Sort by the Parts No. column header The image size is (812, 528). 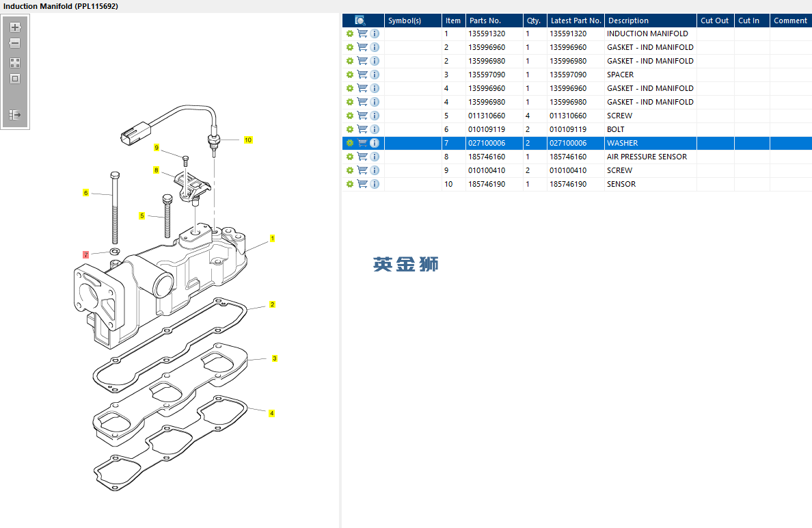[x=495, y=21]
